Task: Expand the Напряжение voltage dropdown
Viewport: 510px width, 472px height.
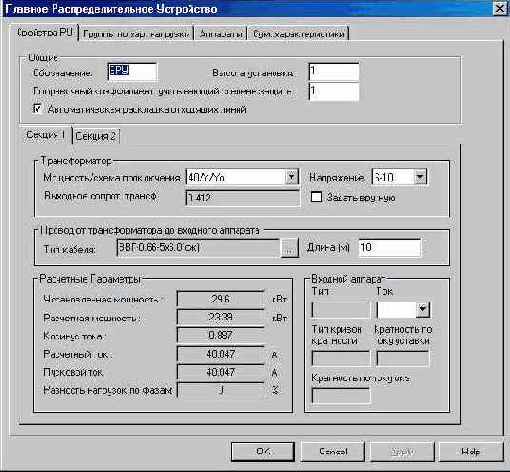Action: click(x=420, y=176)
